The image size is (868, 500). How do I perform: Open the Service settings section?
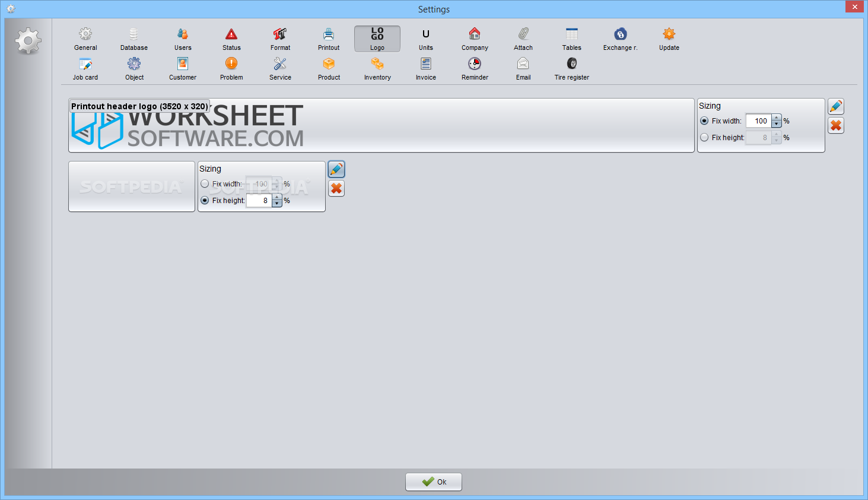point(280,69)
